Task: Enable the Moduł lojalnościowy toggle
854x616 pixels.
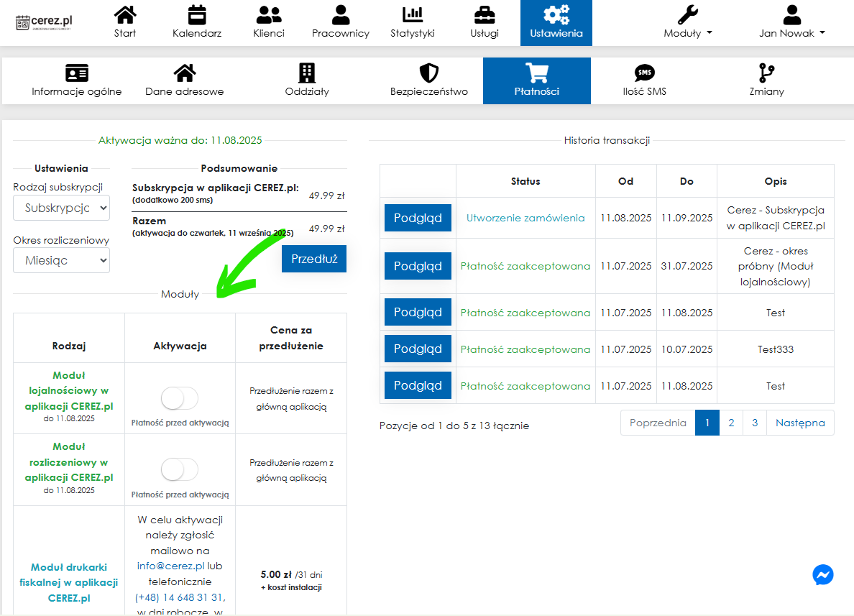Action: click(179, 398)
